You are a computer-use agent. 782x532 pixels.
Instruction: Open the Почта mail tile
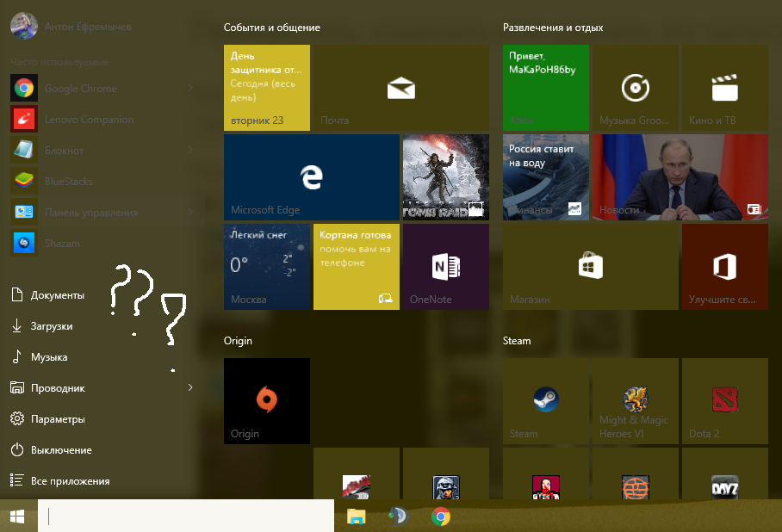pos(401,88)
